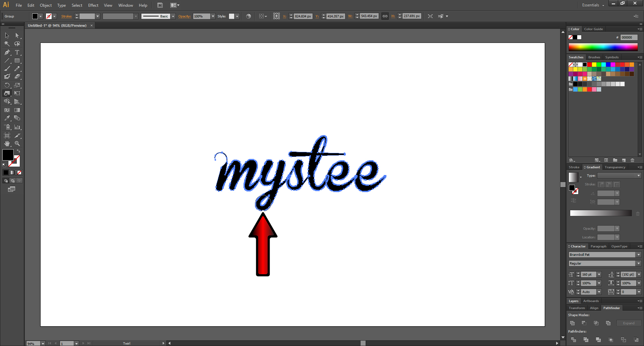Close the Untitled-1 document tab

coord(91,25)
